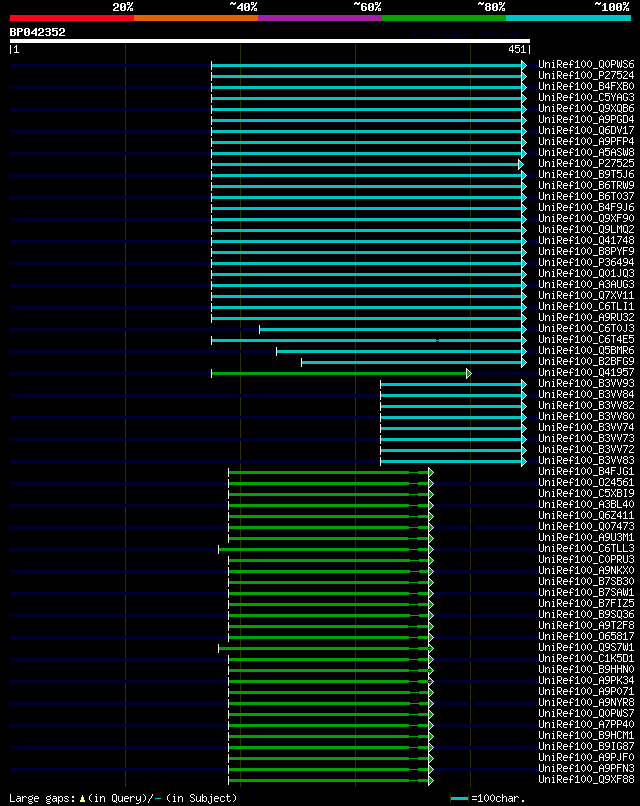Select the UniRef100_B9T5J6 hit label

tap(586, 175)
